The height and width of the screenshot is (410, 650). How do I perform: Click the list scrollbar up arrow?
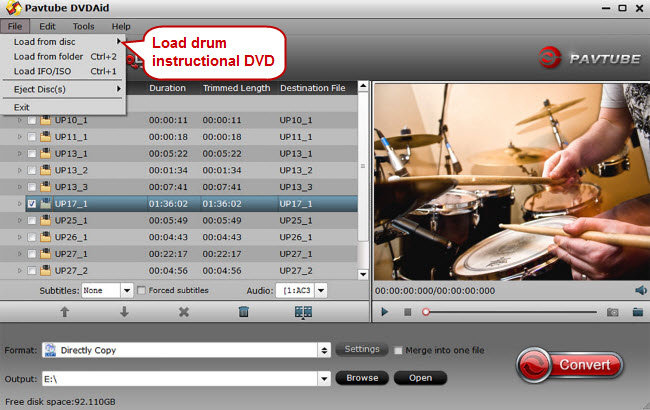[x=363, y=86]
